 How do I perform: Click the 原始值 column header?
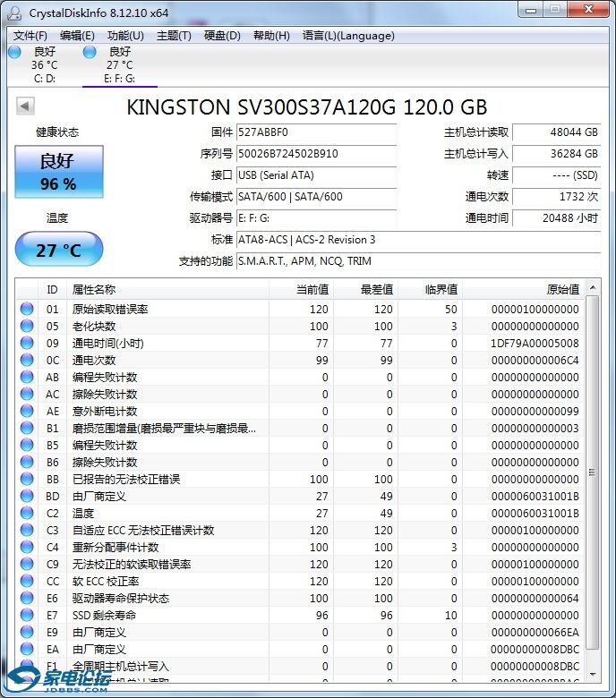[524, 290]
